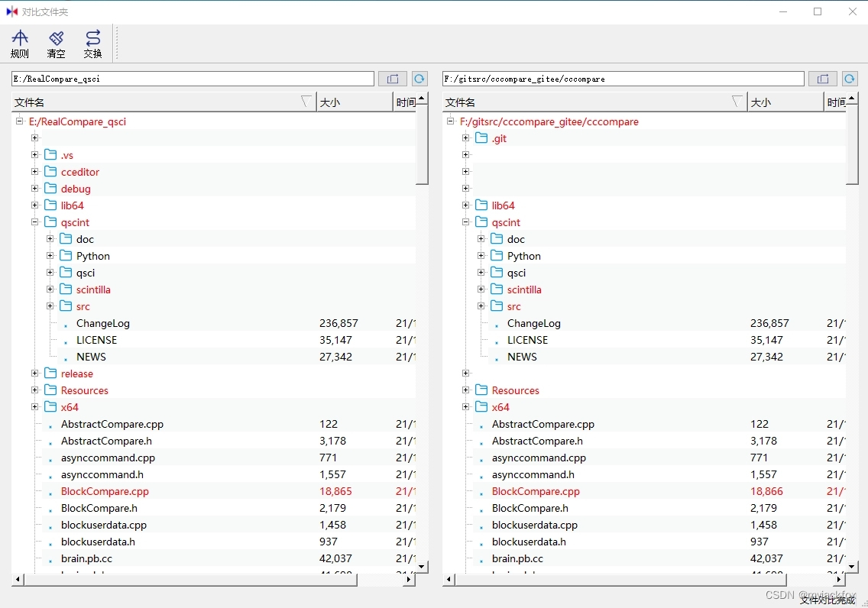Select qsci folder icon in left pane
The image size is (868, 608).
click(x=66, y=272)
